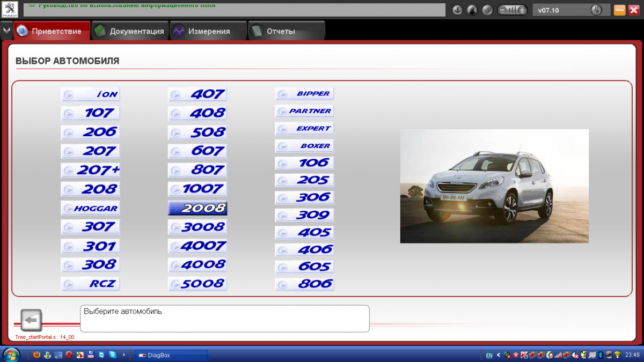Select the Peugeot 3008 model

197,227
